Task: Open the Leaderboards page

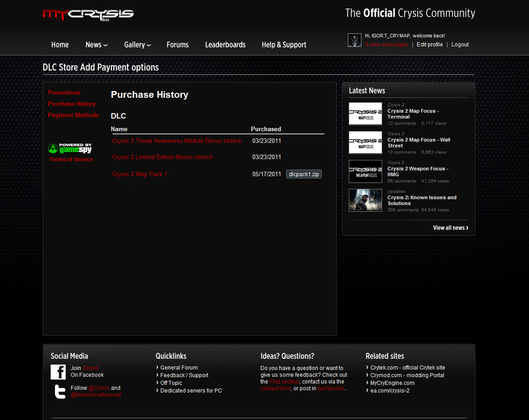Action: point(225,45)
